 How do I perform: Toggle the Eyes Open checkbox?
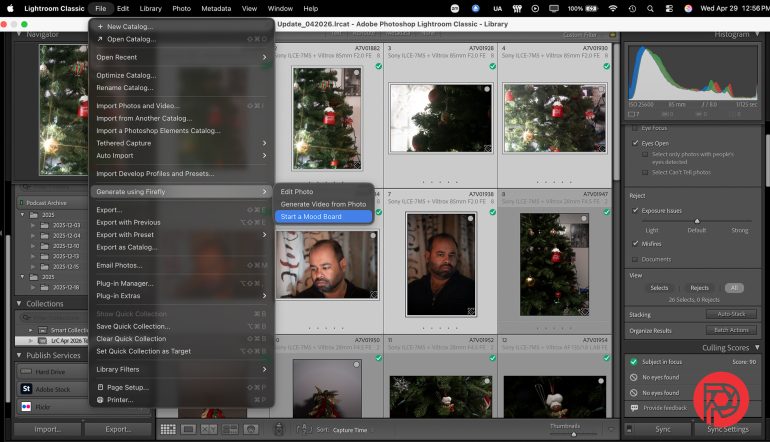pyautogui.click(x=635, y=143)
